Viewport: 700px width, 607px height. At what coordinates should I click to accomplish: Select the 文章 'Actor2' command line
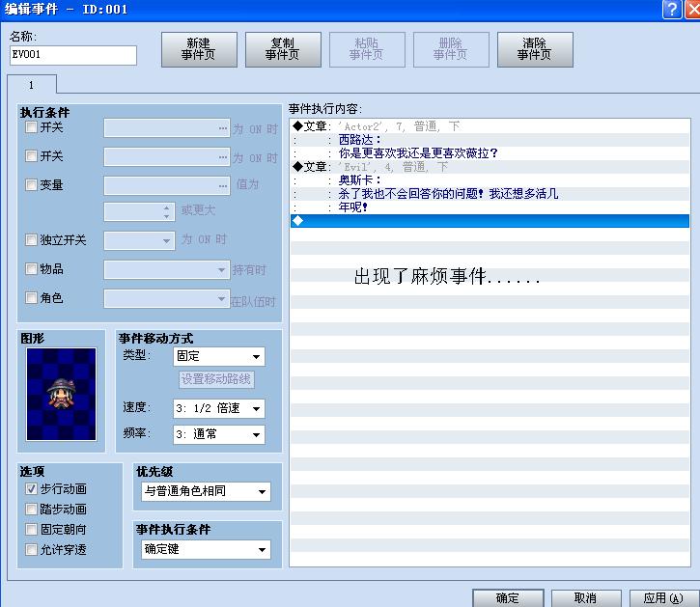coord(490,126)
